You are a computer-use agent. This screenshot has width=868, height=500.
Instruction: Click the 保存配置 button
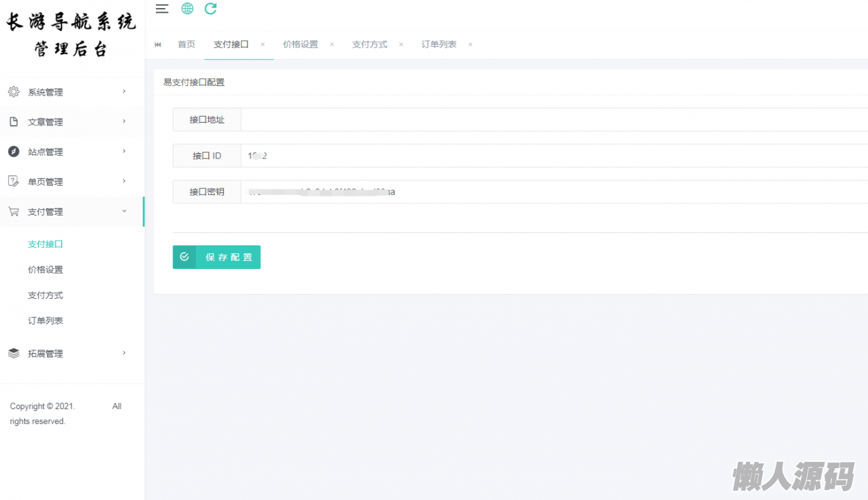[216, 257]
